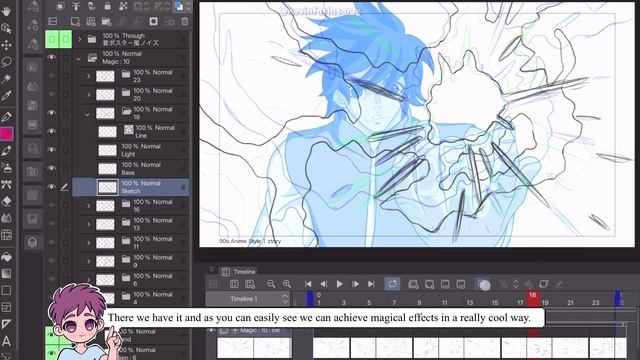Screen dimensions: 640x360
Task: Open the Timeline 1 dropdown selector
Action: [x=248, y=299]
